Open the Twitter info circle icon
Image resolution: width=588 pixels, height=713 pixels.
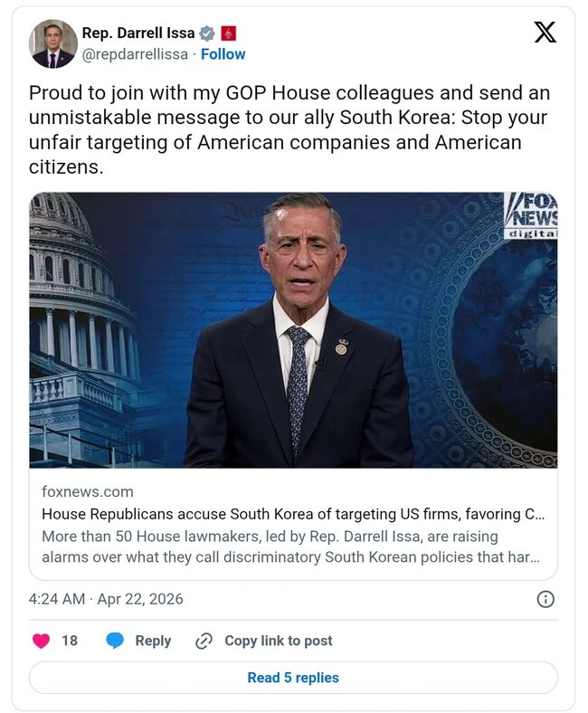tap(545, 599)
